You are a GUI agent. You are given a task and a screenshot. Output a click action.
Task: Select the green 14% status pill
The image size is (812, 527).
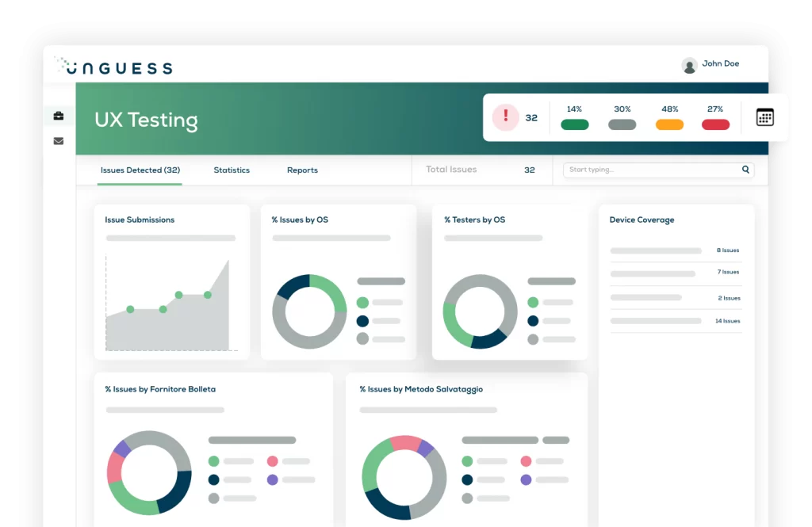click(574, 124)
